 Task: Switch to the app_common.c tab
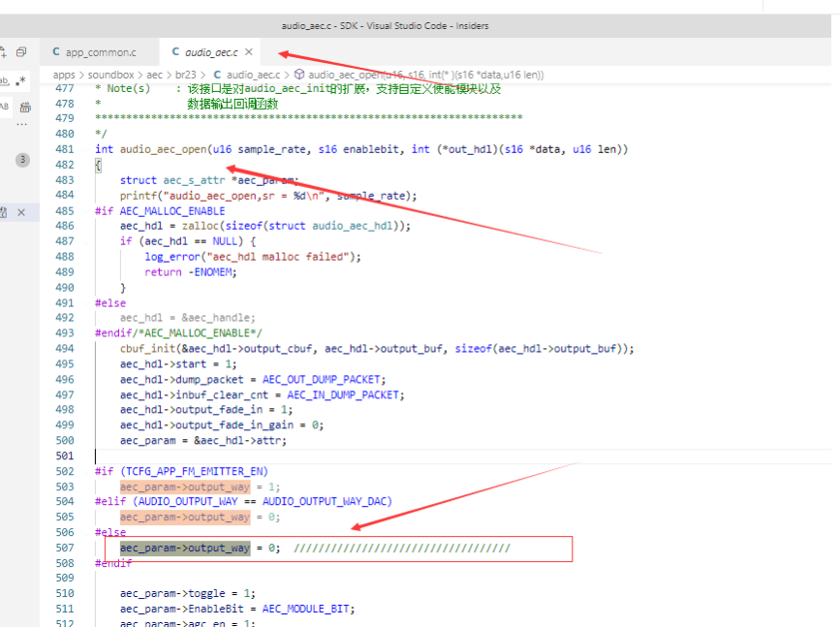94,52
